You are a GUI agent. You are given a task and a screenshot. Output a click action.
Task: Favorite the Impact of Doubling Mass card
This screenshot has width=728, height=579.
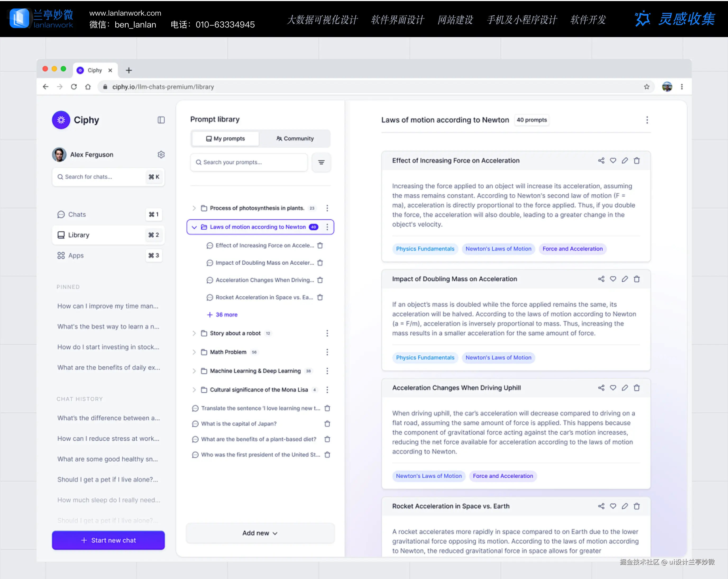tap(613, 279)
